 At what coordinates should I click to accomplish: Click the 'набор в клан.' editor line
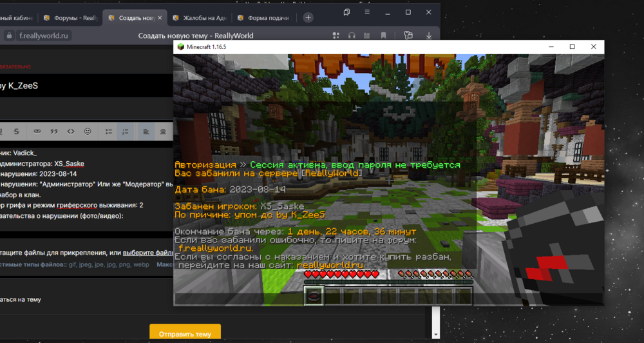click(x=21, y=195)
